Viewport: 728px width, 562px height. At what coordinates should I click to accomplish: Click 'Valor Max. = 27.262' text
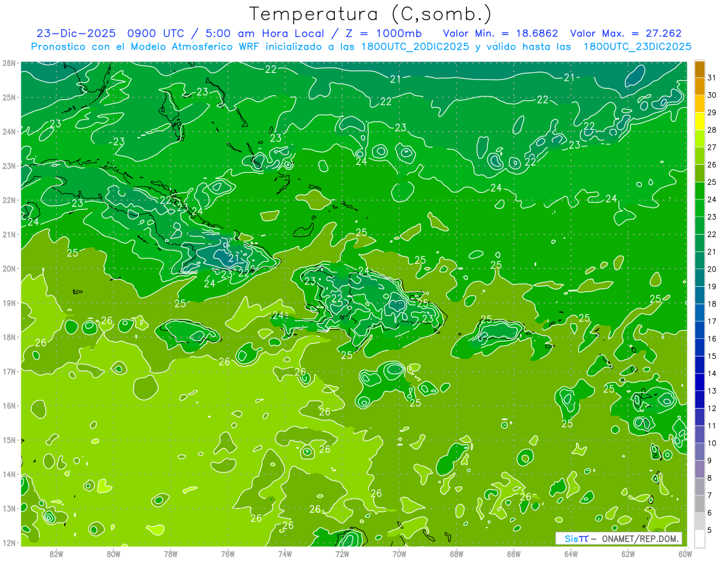pos(626,33)
